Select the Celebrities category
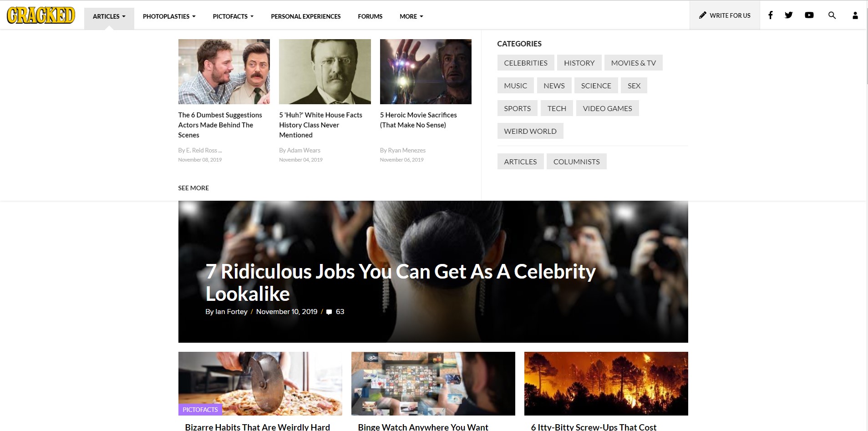The width and height of the screenshot is (868, 431). click(525, 63)
